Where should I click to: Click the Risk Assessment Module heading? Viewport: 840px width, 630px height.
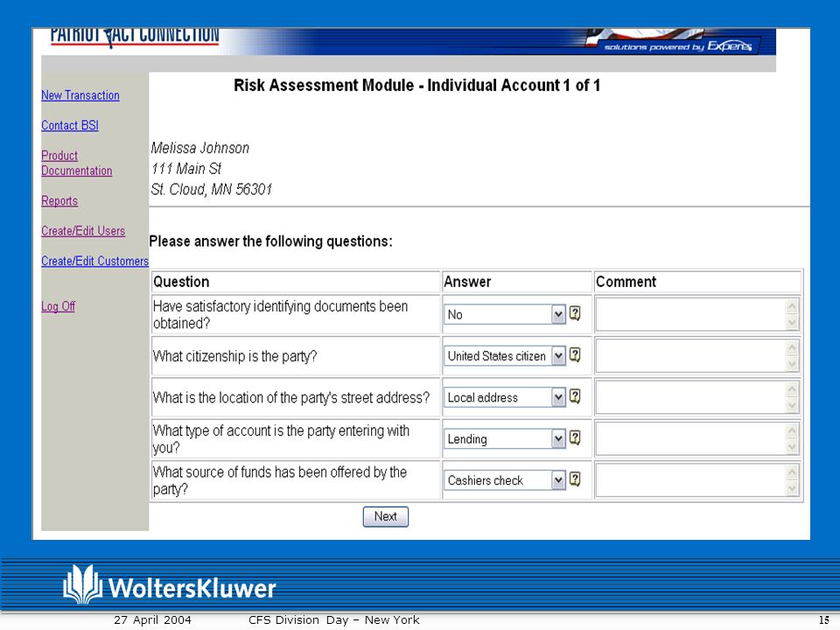tap(416, 86)
